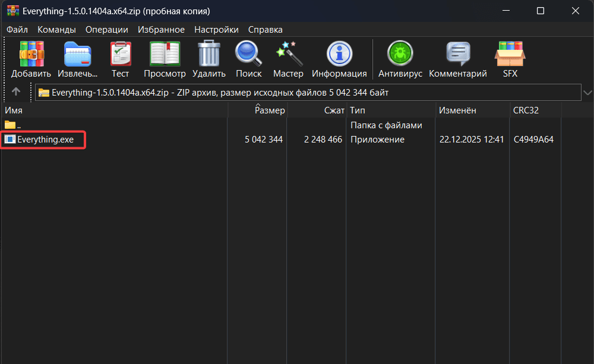The width and height of the screenshot is (594, 364).
Task: Run the Тест archive test icon
Action: click(x=120, y=54)
